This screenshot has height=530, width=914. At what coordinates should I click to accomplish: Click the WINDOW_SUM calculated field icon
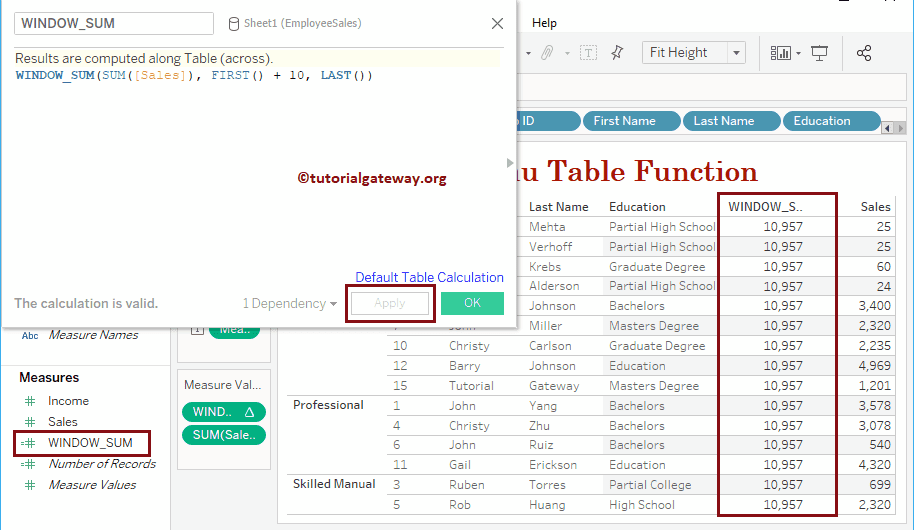click(28, 443)
